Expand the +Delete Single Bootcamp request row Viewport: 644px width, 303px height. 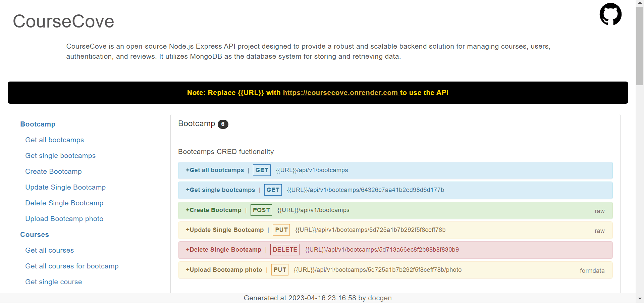[x=395, y=250]
